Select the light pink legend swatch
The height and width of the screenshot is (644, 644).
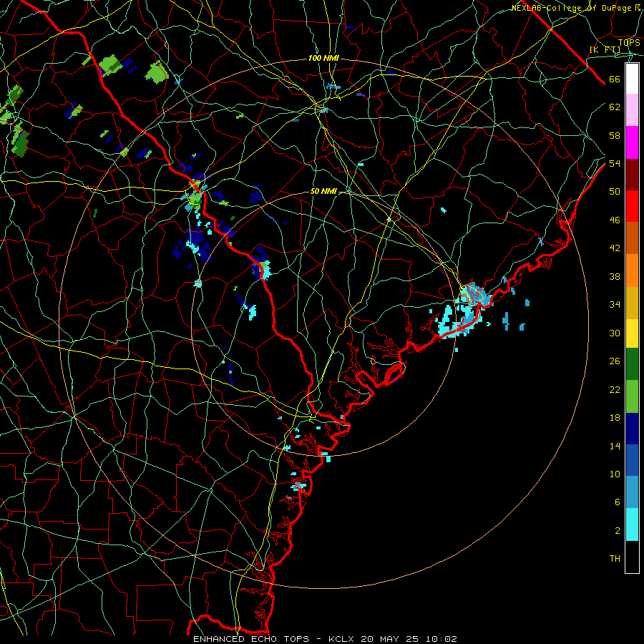[632, 109]
